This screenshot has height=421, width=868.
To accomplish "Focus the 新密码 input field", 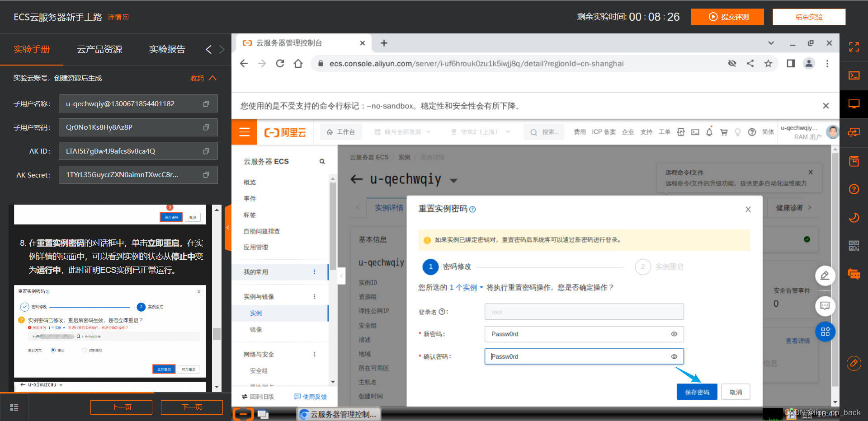I will click(584, 334).
